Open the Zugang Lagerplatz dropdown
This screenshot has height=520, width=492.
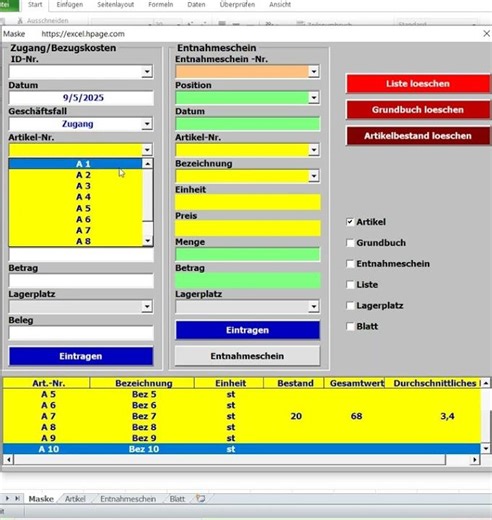click(x=147, y=306)
